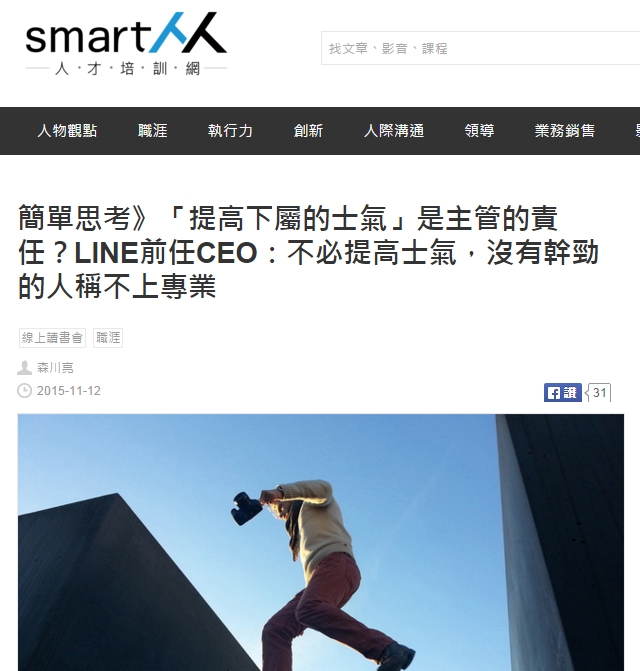Image resolution: width=640 pixels, height=671 pixels.
Task: Click the article headline text
Action: (308, 252)
